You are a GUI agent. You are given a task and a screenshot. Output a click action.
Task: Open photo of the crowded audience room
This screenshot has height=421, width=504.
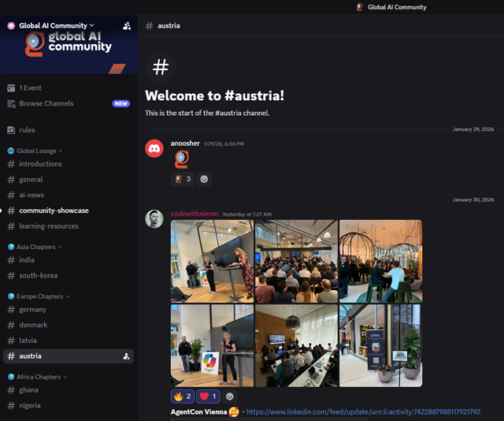tap(296, 262)
